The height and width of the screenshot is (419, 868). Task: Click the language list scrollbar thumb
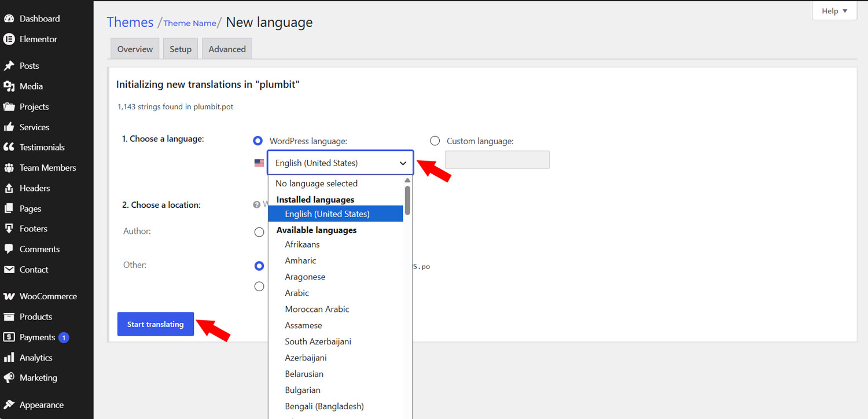click(x=407, y=200)
